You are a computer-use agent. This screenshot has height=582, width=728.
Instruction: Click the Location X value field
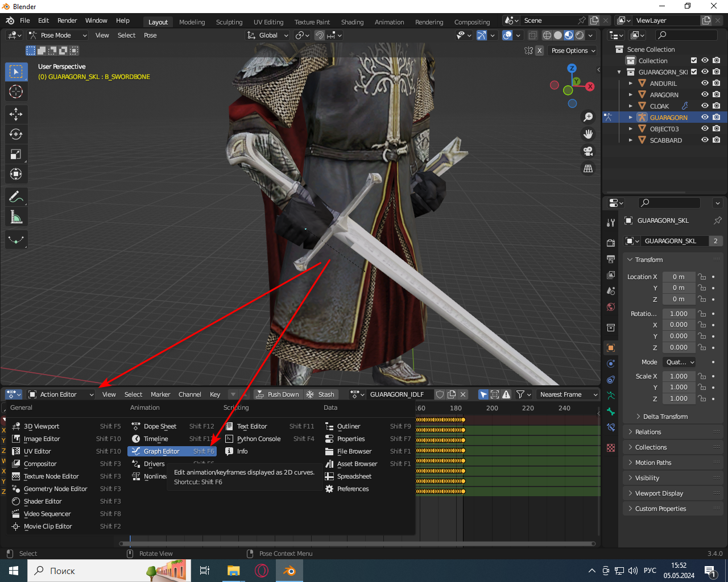click(678, 277)
